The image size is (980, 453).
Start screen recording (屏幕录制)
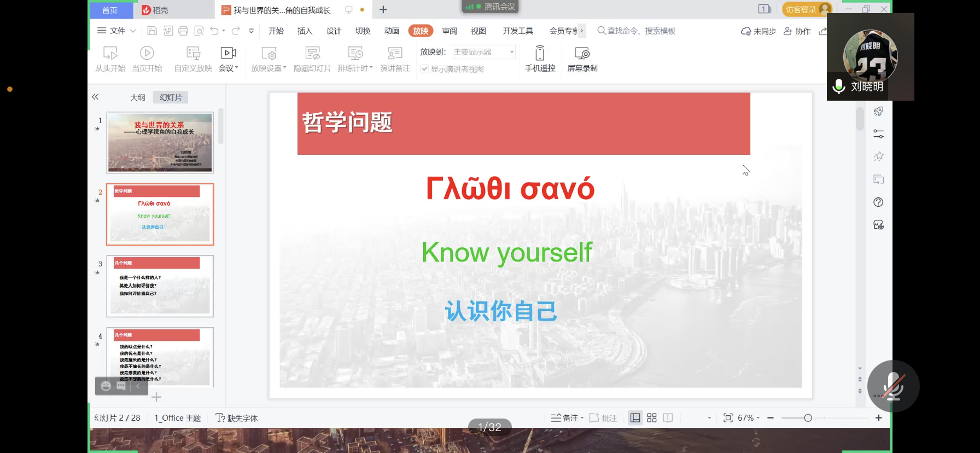pyautogui.click(x=582, y=59)
